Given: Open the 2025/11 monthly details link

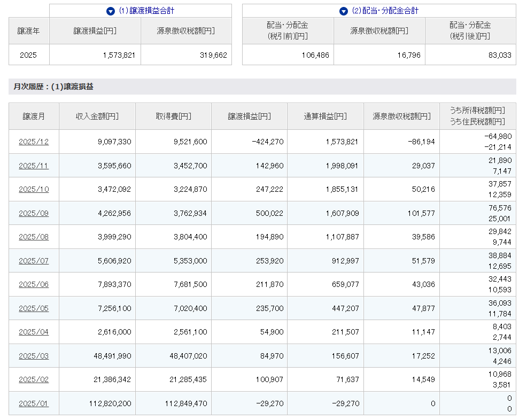Looking at the screenshot, I should (x=34, y=166).
